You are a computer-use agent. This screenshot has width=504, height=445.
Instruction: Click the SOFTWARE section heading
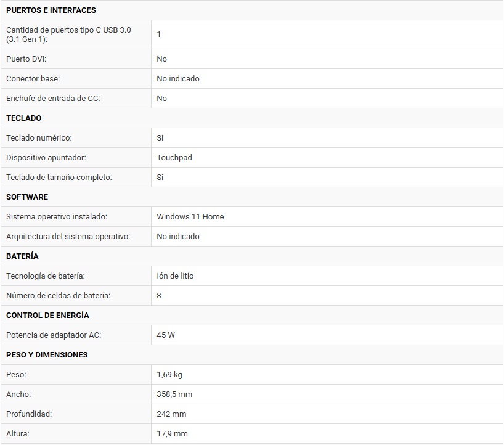tap(27, 197)
